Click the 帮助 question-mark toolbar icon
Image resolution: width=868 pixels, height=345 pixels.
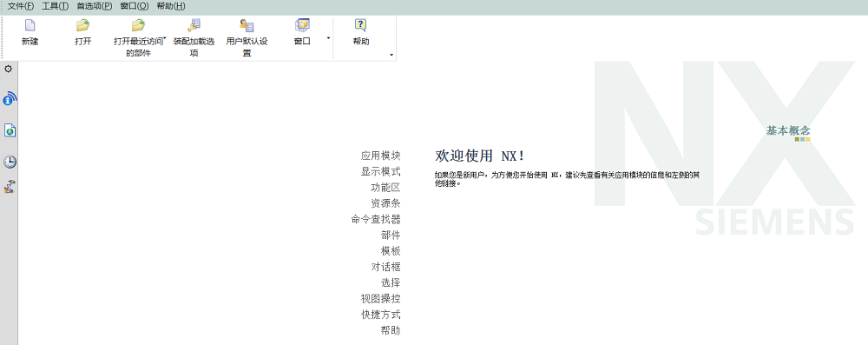pos(361,25)
